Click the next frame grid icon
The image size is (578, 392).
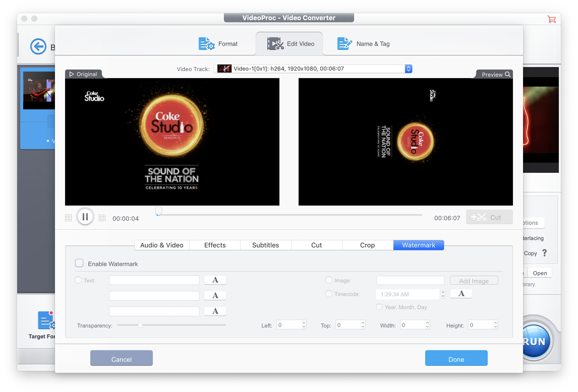click(102, 218)
